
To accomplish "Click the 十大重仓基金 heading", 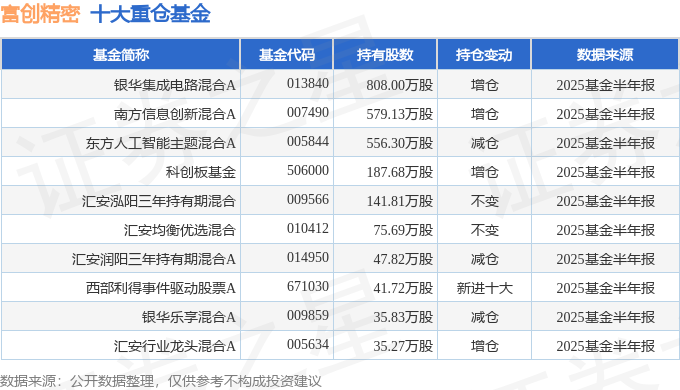I will [x=150, y=14].
